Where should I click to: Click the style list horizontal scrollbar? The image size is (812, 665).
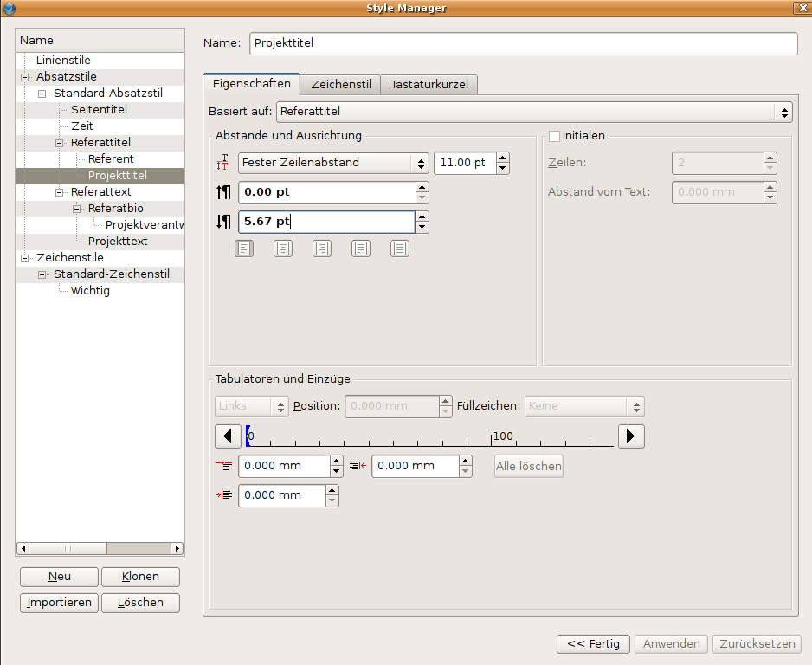[100, 548]
